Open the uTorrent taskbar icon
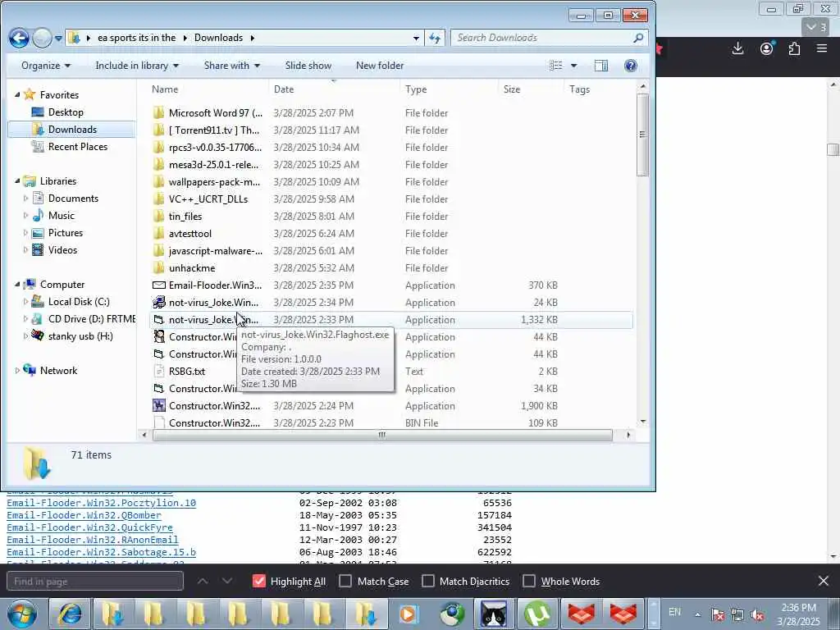 pyautogui.click(x=537, y=614)
